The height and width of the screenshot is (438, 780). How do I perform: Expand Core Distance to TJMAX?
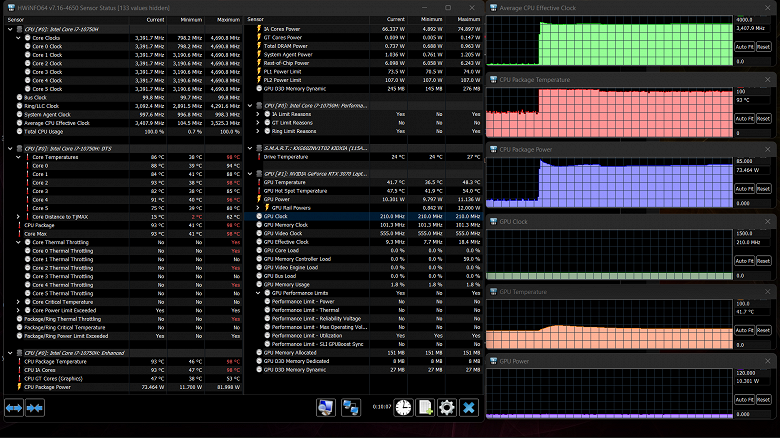(18, 217)
